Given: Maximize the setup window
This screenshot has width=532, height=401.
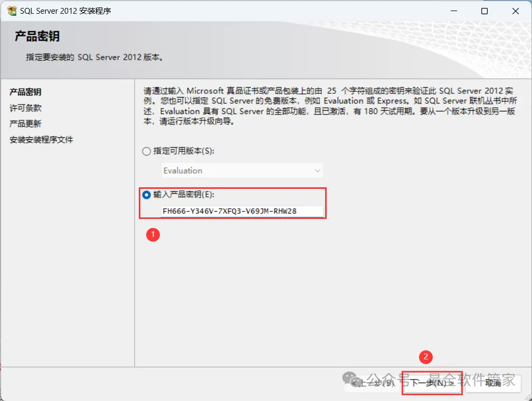Looking at the screenshot, I should (x=484, y=11).
